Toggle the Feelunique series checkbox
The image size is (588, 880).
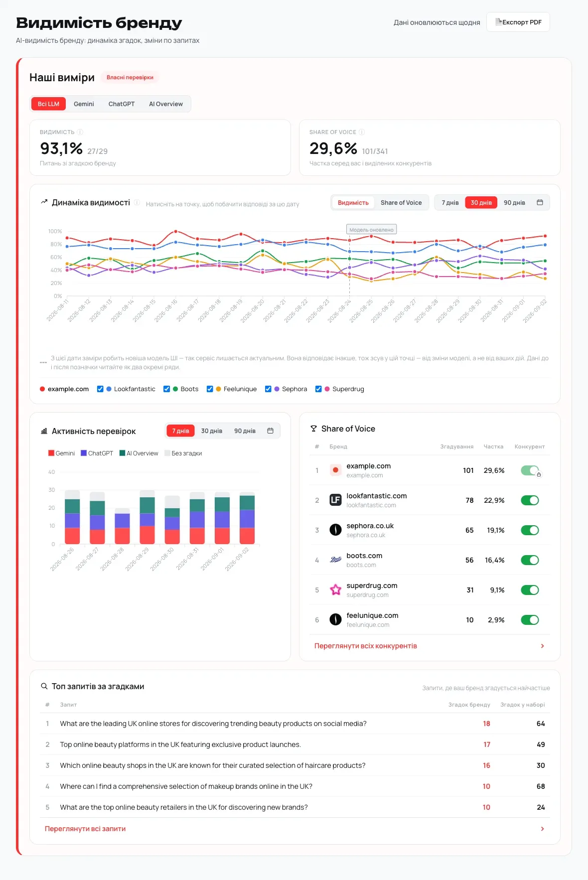click(x=210, y=389)
